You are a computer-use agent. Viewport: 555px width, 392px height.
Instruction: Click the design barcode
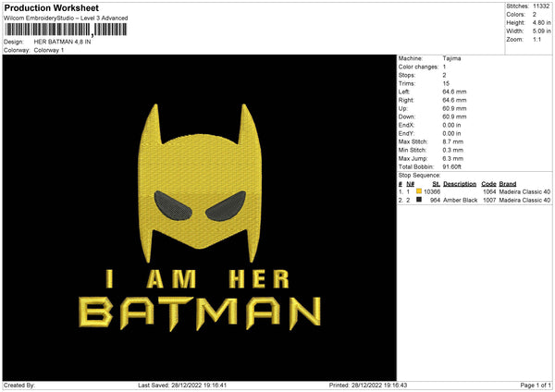(67, 30)
